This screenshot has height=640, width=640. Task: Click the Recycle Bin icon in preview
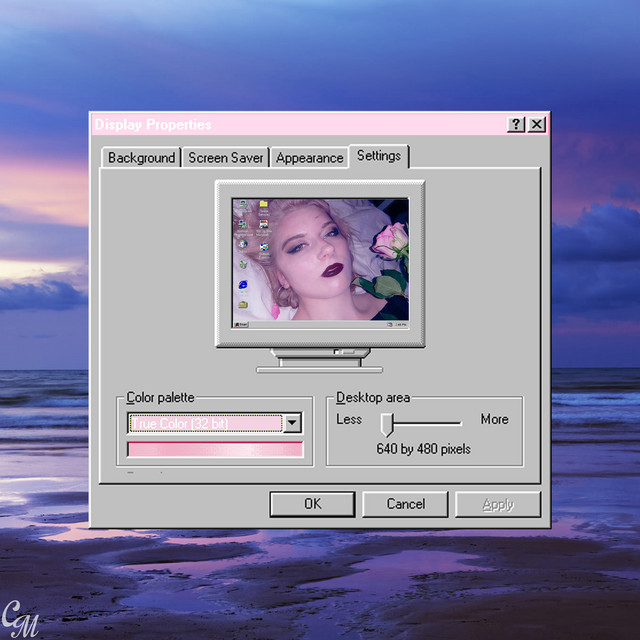coord(243,264)
